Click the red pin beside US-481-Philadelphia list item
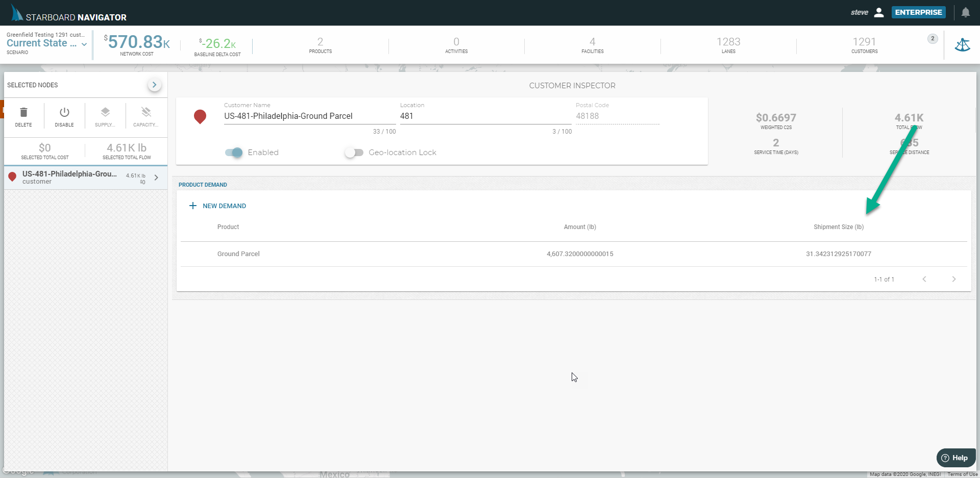 point(12,177)
